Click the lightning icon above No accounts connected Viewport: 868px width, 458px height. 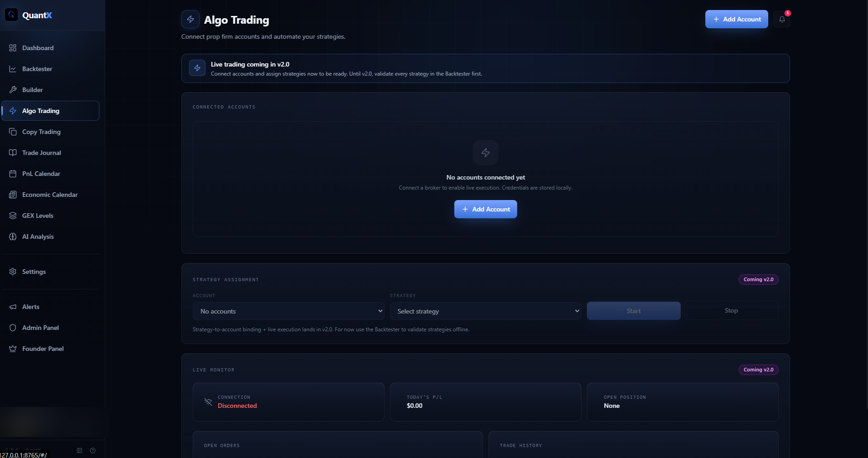[x=486, y=153]
